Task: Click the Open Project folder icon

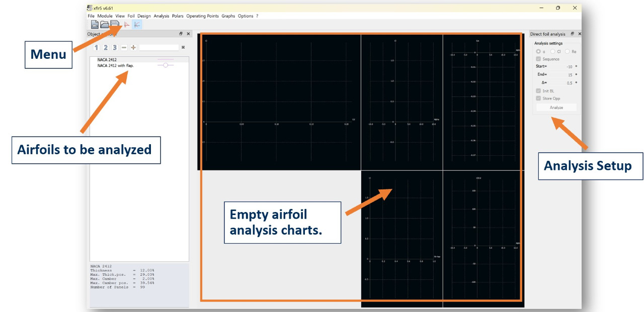Action: [105, 24]
